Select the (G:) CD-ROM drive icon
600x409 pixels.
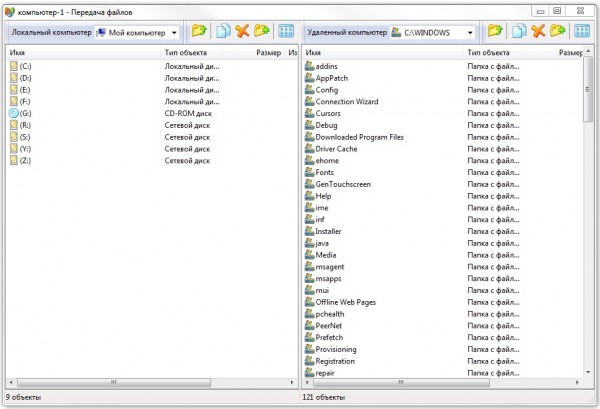(x=14, y=113)
